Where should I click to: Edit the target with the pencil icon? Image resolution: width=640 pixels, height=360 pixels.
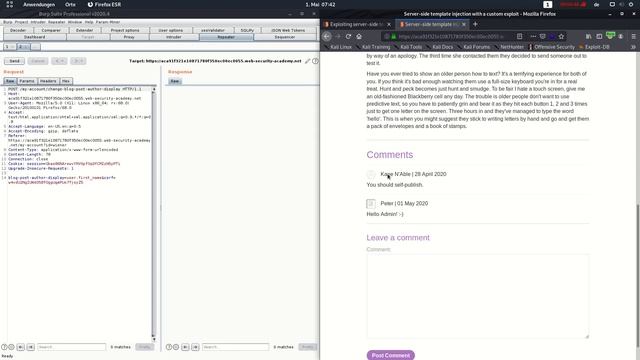[x=307, y=61]
